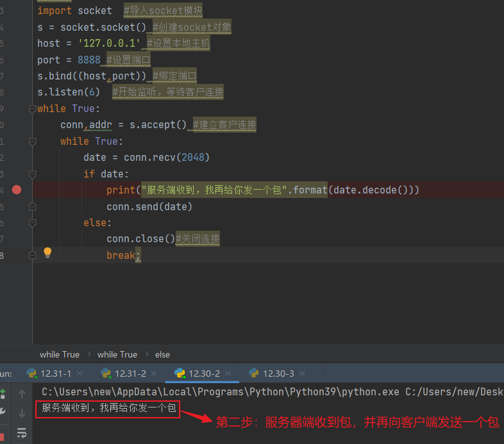Click first 'while True' breadcrumb

coord(60,355)
